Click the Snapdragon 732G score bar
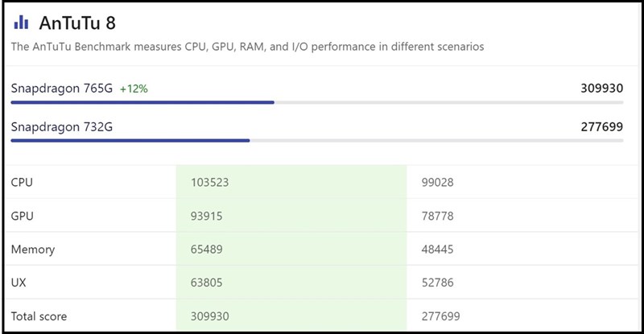Viewport: 644px width, 334px height. pos(130,141)
